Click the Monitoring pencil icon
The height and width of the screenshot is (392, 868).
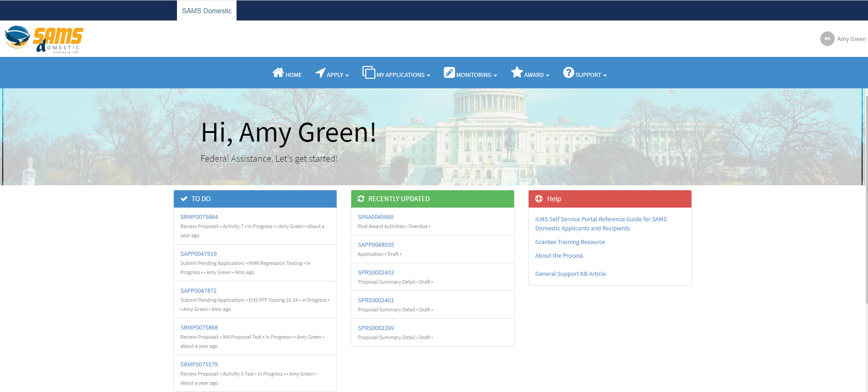(449, 72)
